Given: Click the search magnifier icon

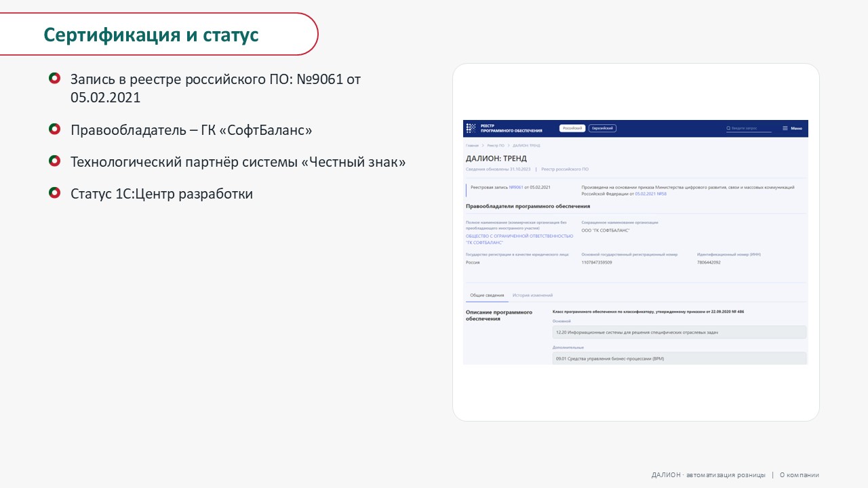Looking at the screenshot, I should pyautogui.click(x=728, y=128).
